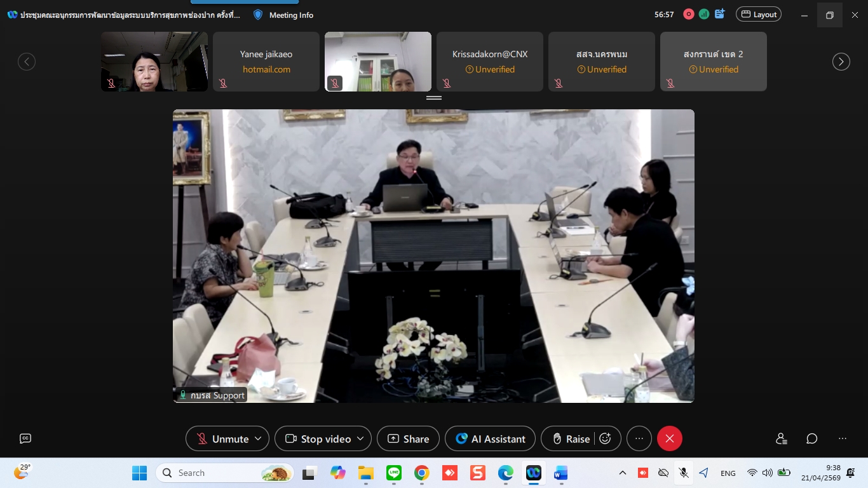The image size is (868, 488).
Task: Raise hand using Raise button
Action: [571, 438]
